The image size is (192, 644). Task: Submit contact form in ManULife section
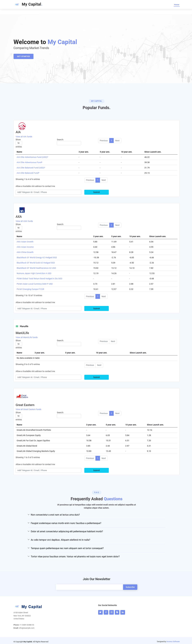tap(96, 377)
